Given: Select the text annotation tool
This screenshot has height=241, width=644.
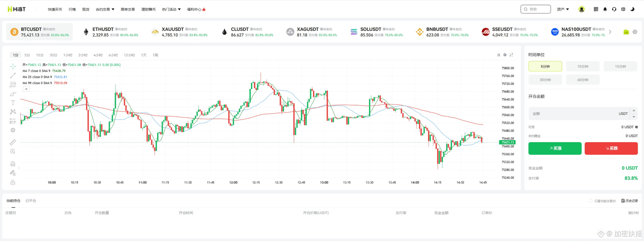Looking at the screenshot, I should (13, 103).
